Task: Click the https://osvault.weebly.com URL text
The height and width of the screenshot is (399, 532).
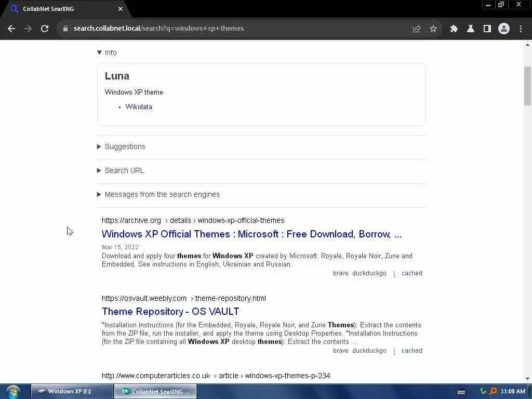Action: [144, 298]
